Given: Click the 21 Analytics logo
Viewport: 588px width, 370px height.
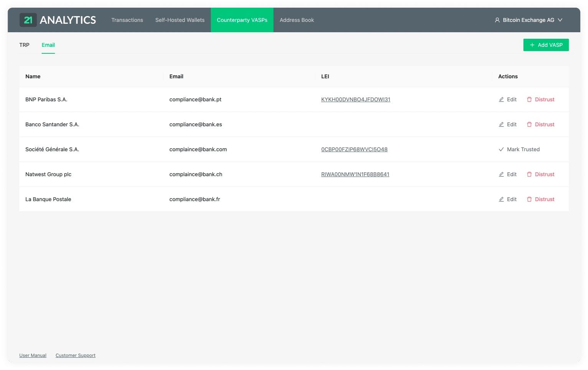Looking at the screenshot, I should (x=58, y=20).
